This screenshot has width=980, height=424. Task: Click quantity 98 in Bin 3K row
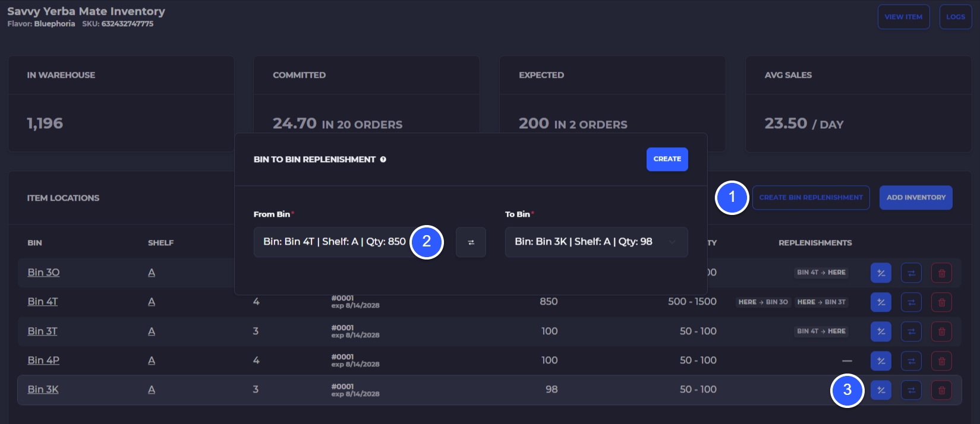[552, 390]
